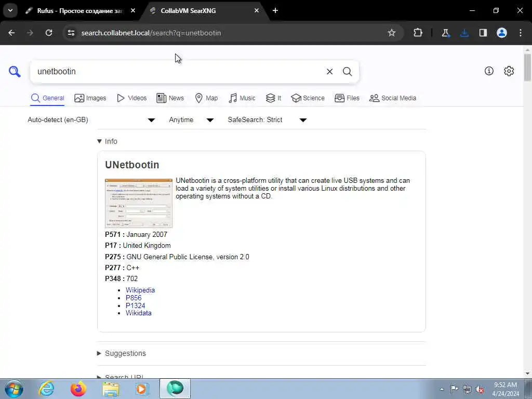Close the Rufus tab
This screenshot has height=399, width=532.
click(133, 10)
